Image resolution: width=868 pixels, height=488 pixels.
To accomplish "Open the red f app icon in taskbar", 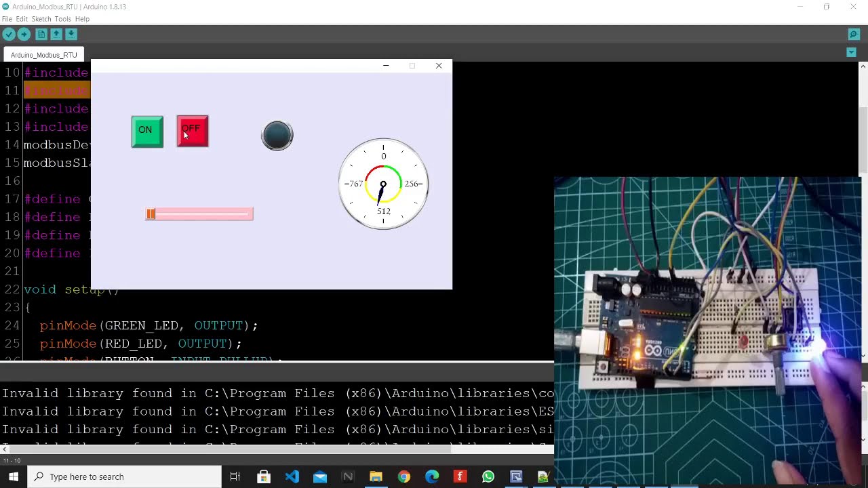I will click(x=460, y=476).
